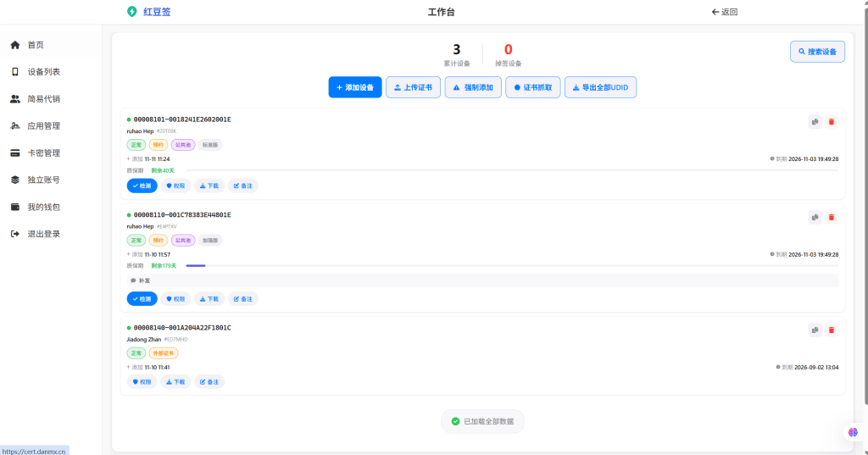868x455 pixels.
Task: Go to 卡密管理 in the sidebar
Action: [43, 153]
